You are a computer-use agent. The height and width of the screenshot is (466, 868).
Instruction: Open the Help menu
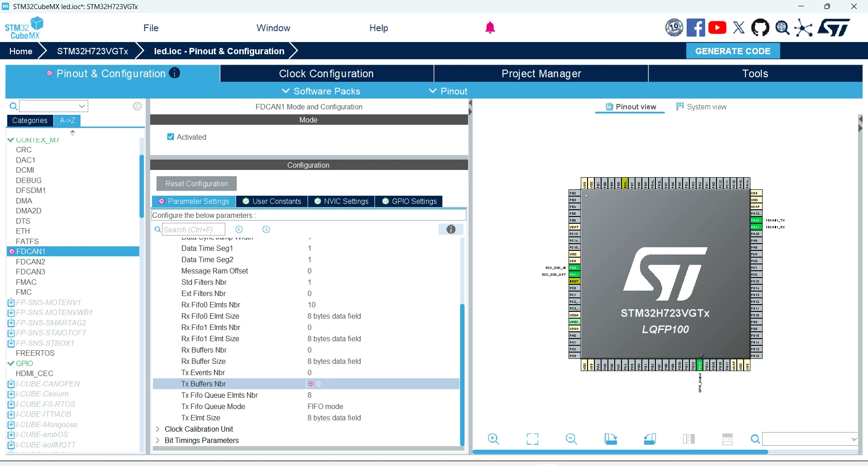(x=379, y=28)
